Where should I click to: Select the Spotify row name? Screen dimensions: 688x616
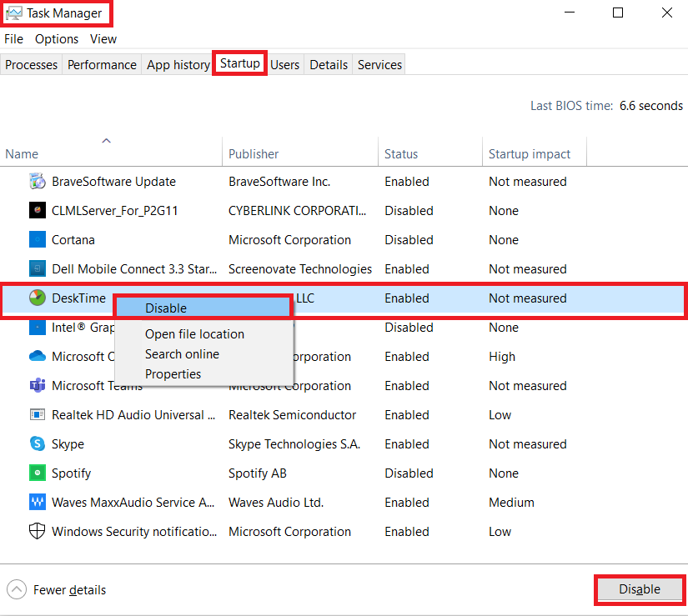pos(71,473)
